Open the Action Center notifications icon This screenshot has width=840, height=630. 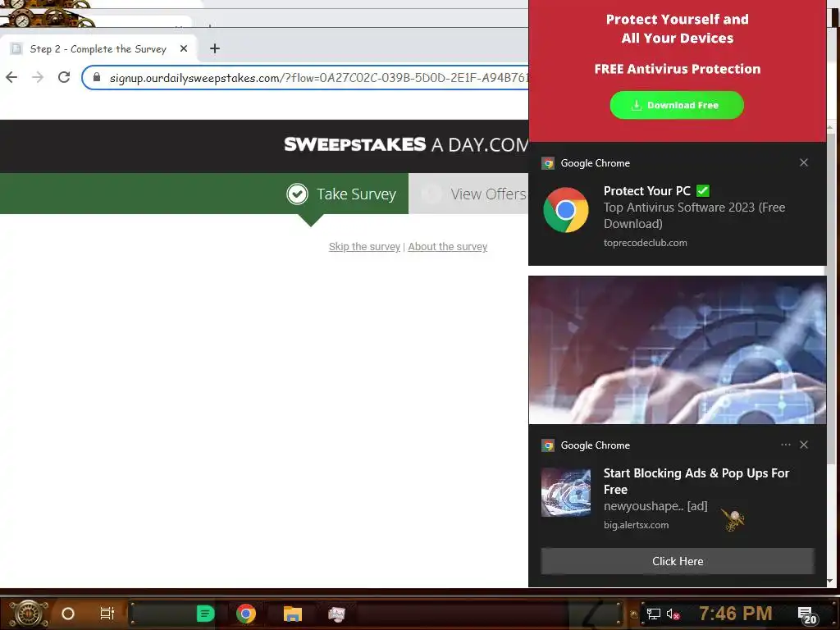(806, 614)
